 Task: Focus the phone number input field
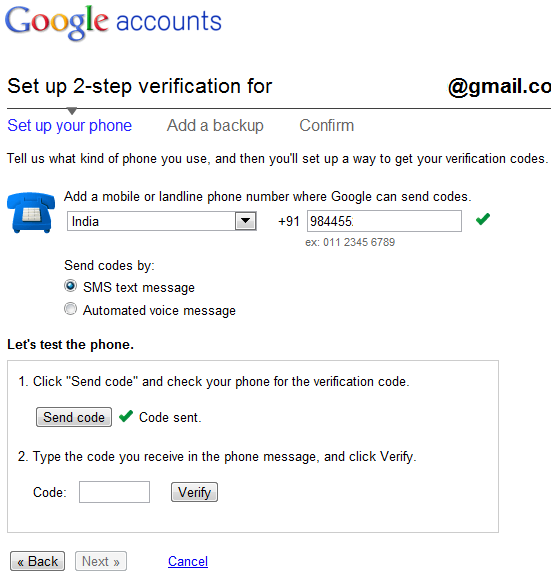coord(384,221)
